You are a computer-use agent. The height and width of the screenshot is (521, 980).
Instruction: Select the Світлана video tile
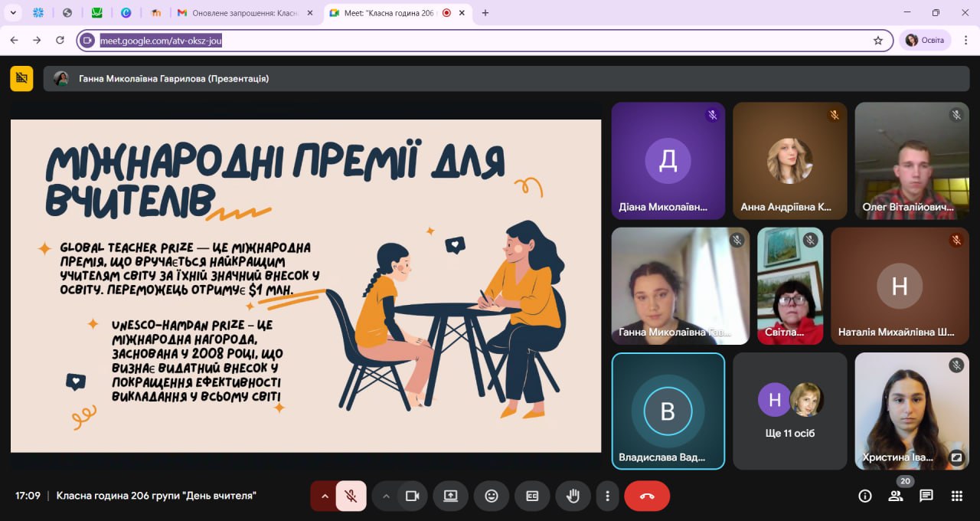point(790,286)
